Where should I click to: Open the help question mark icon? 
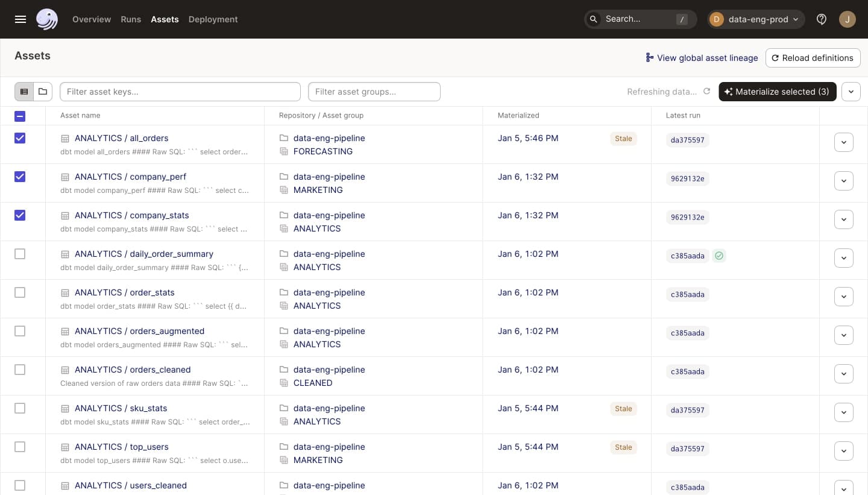coord(822,19)
